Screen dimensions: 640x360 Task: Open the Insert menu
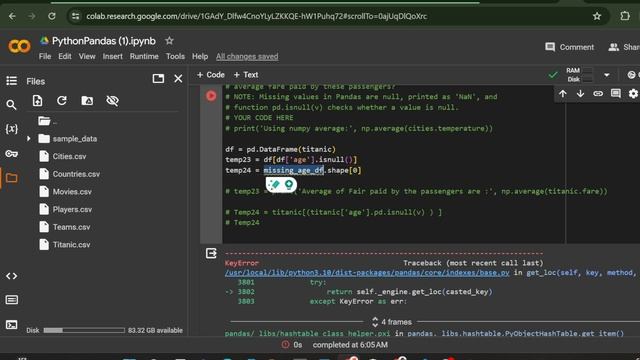pos(112,56)
